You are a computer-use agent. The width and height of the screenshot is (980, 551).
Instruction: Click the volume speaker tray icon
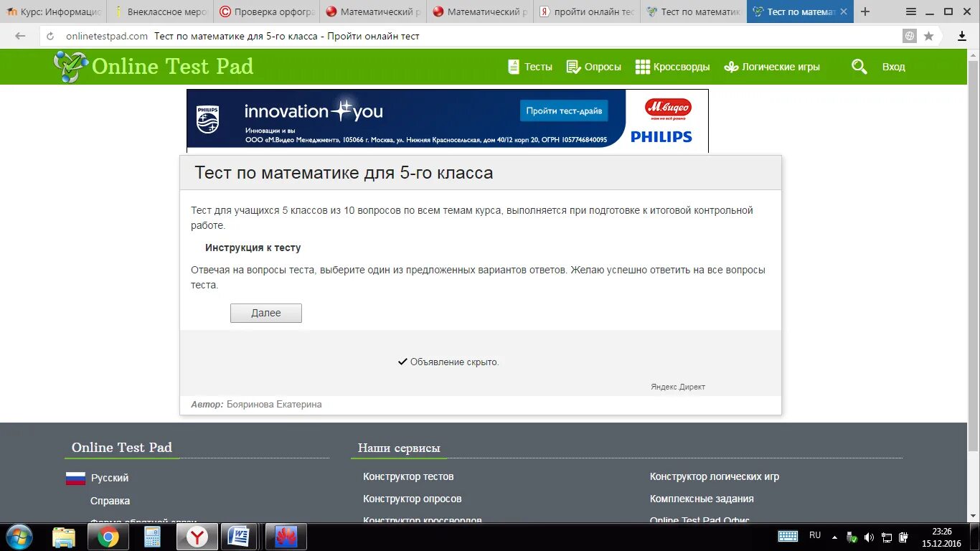pos(869,537)
